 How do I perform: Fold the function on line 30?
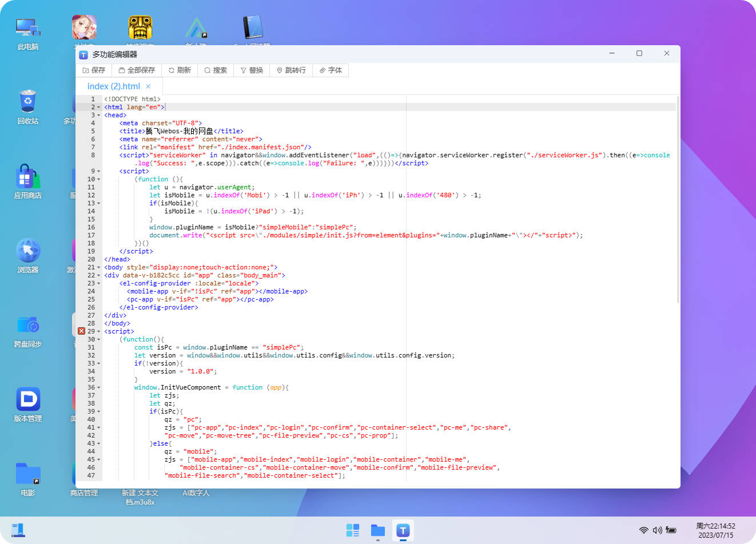point(98,340)
